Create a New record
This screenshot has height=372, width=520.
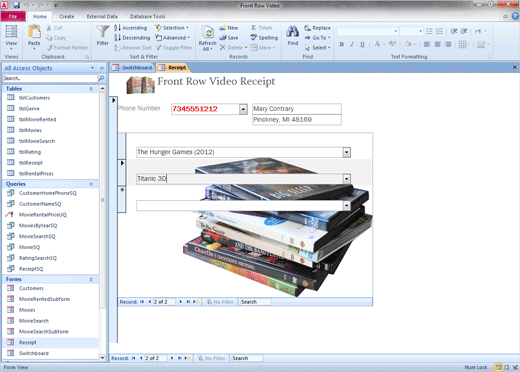pyautogui.click(x=229, y=28)
